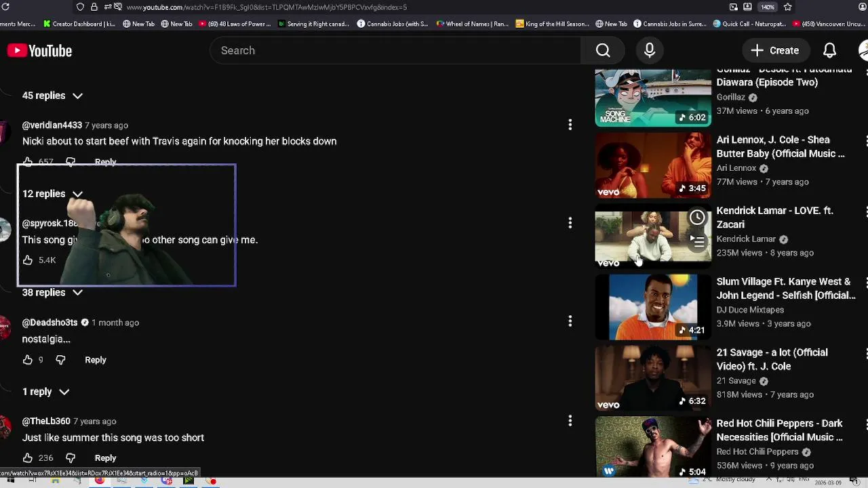The height and width of the screenshot is (488, 868).
Task: Expand the 38 replies thread
Action: (52, 293)
